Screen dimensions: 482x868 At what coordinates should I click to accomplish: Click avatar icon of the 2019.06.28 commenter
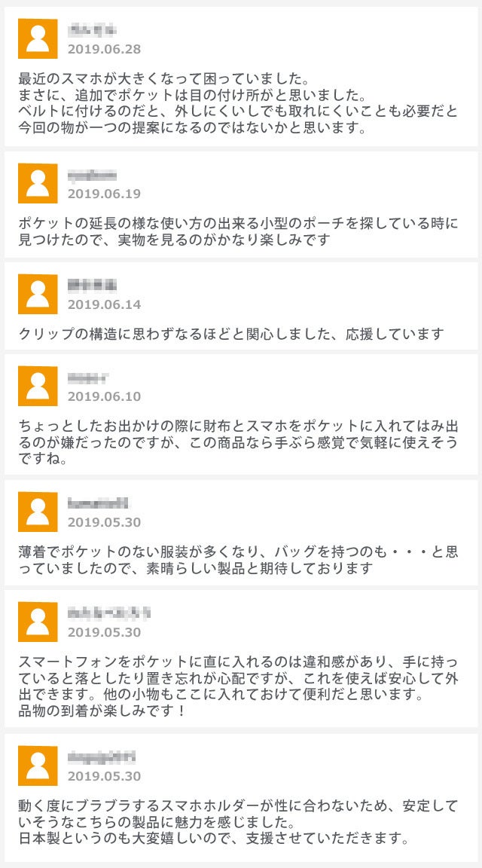tap(38, 38)
